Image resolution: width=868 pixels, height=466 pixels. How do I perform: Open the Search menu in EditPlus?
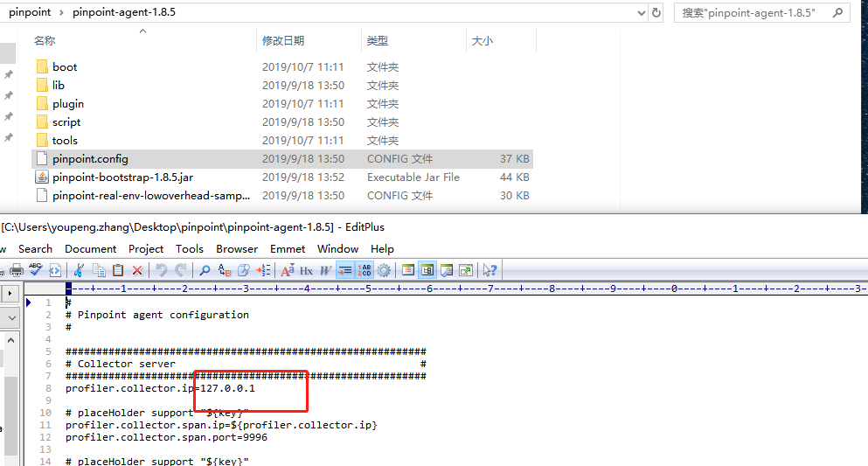(x=36, y=249)
